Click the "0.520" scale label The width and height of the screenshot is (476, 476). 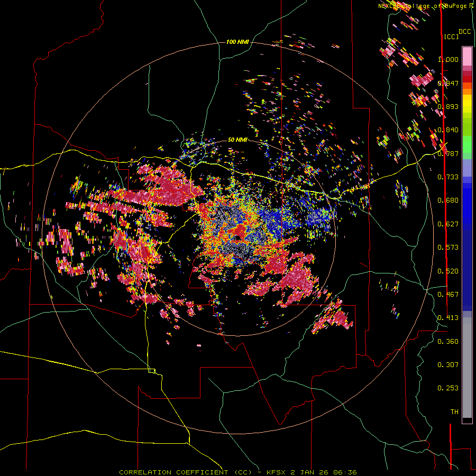coord(448,271)
